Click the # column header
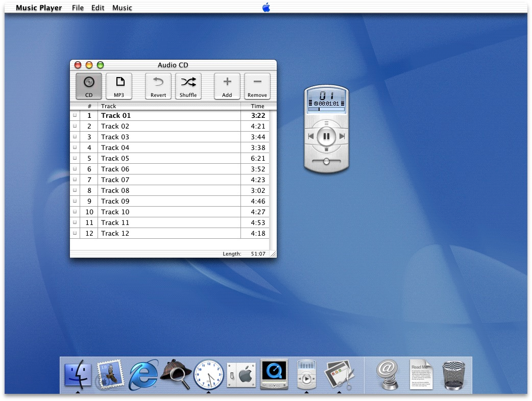Viewport: 532px width, 401px height. point(89,106)
